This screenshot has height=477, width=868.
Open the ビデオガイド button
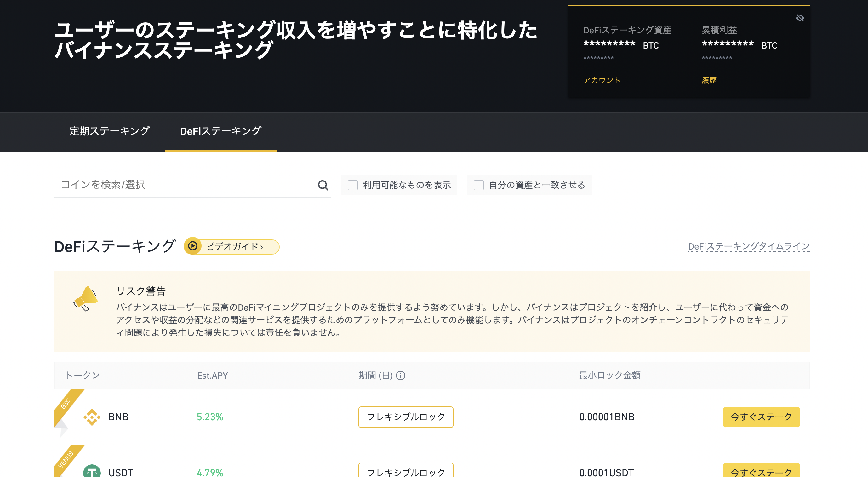coord(231,246)
